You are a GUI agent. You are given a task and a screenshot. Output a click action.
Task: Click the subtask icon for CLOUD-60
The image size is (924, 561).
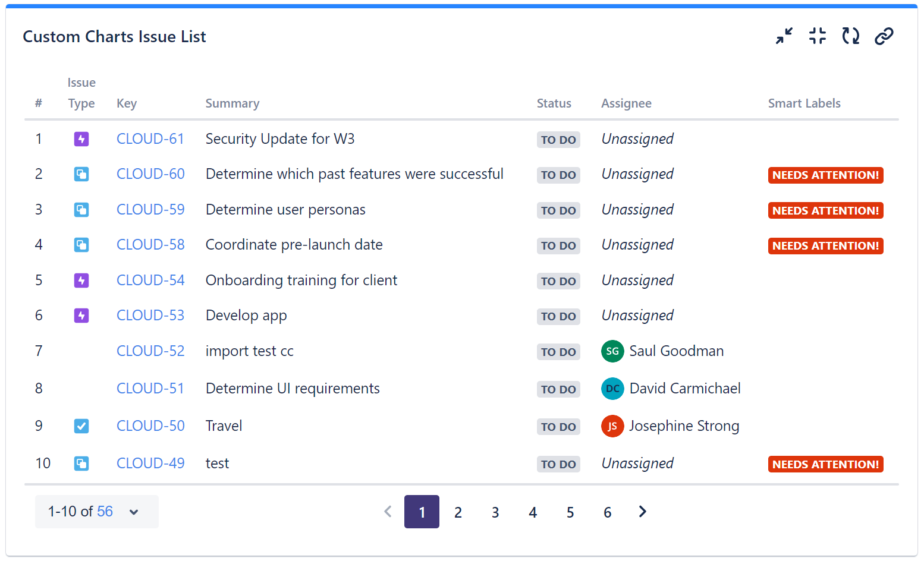81,174
